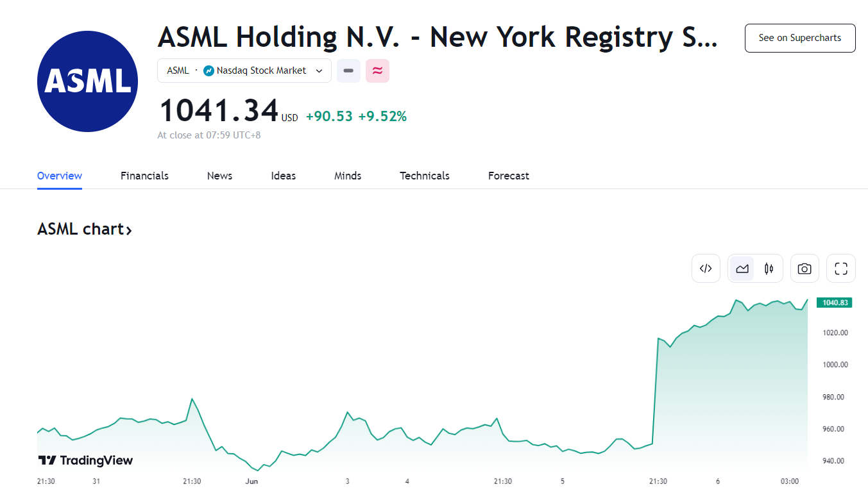The image size is (868, 500).
Task: Click the Nasdaq exchange logo icon
Action: coord(208,71)
